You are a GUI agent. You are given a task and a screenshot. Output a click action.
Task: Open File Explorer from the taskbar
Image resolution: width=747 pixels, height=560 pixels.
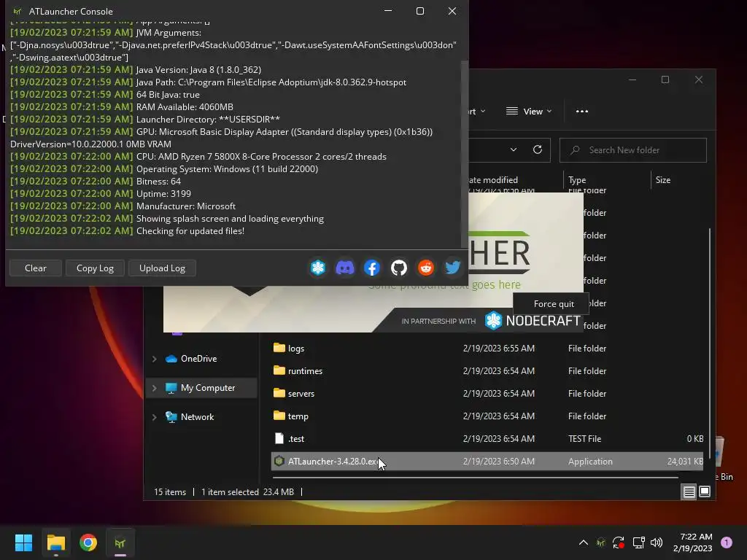(x=55, y=542)
